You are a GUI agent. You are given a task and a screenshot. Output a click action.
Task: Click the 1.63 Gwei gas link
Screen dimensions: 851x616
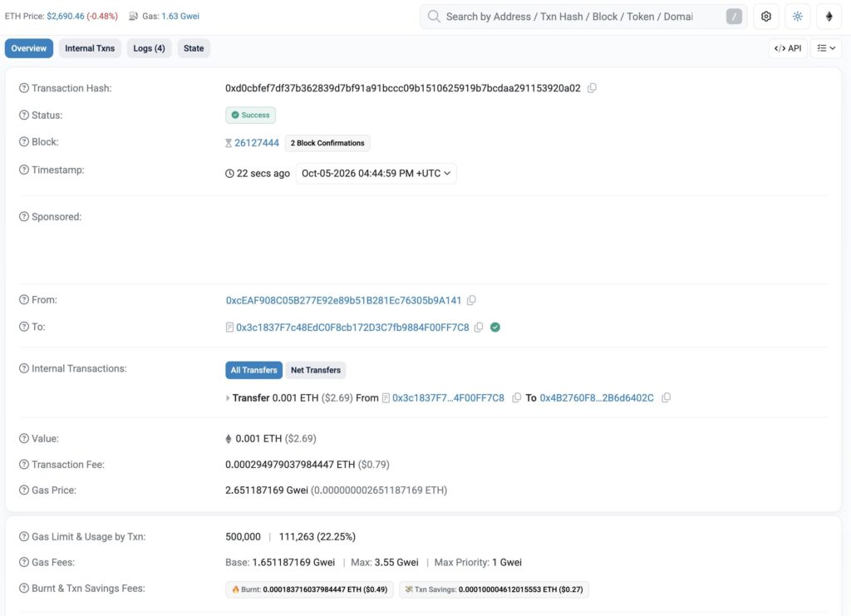[180, 17]
